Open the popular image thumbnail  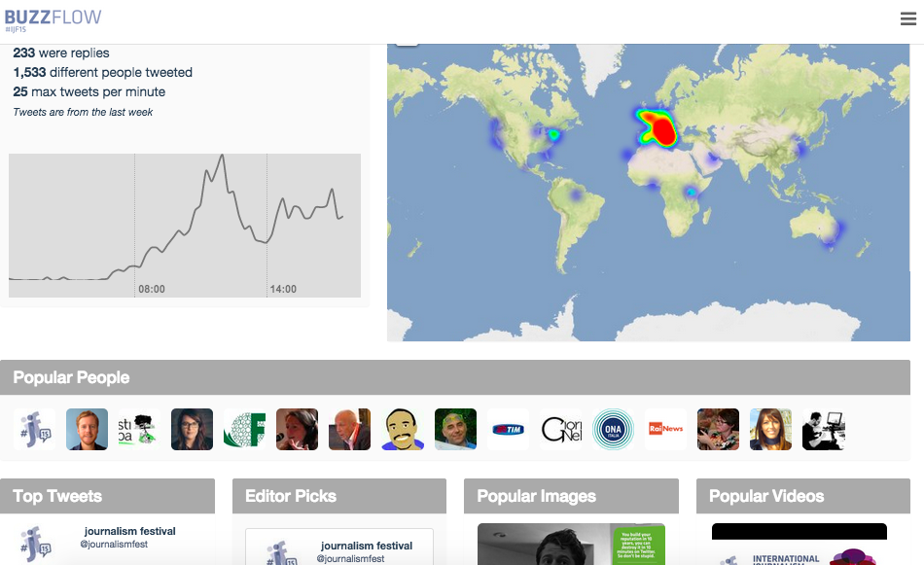[x=571, y=545]
